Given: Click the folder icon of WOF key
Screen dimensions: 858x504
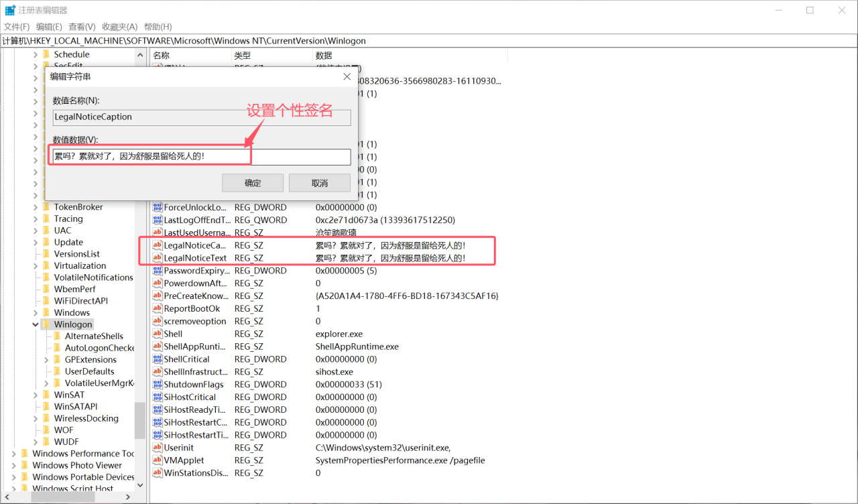Looking at the screenshot, I should coord(46,430).
